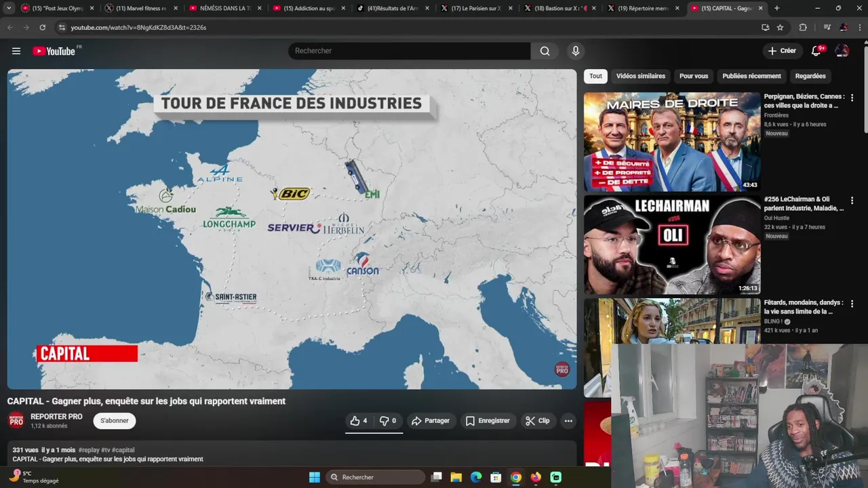Click the #replay hashtag
Screen dimensions: 868x488
[x=88, y=450]
